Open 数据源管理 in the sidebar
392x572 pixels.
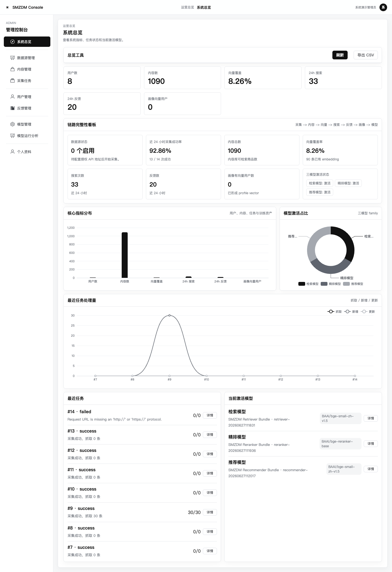[27, 58]
